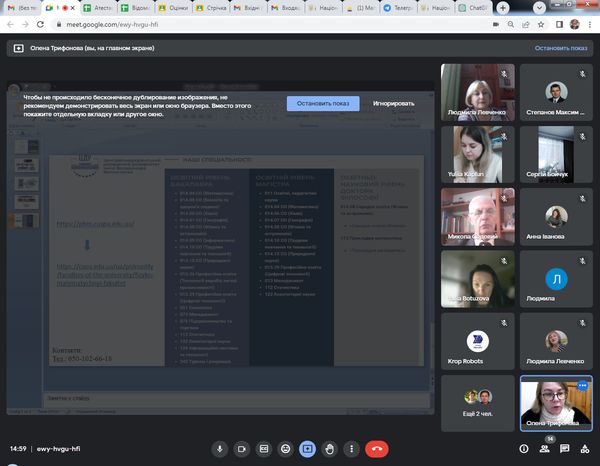Show the participants list
This screenshot has width=600, height=466.
pyautogui.click(x=546, y=449)
